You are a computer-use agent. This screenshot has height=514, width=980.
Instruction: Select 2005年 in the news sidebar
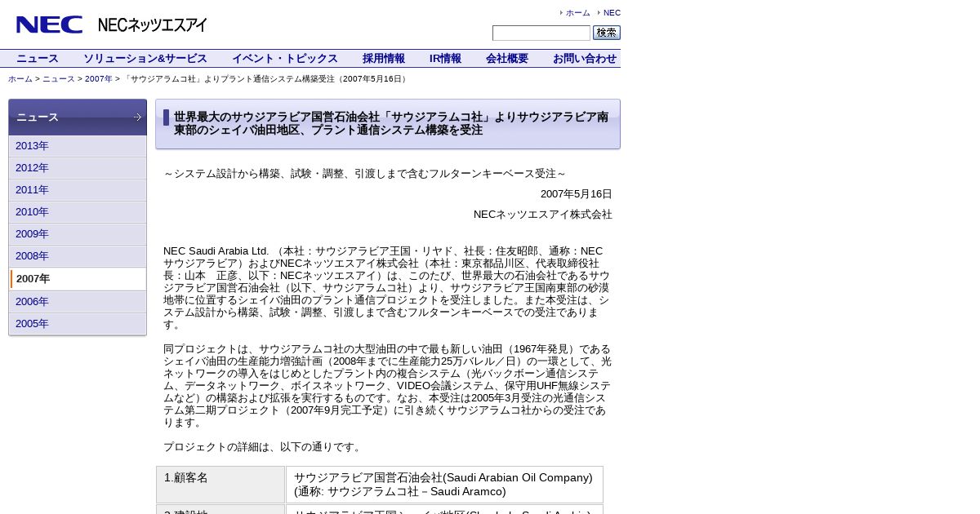pos(78,324)
